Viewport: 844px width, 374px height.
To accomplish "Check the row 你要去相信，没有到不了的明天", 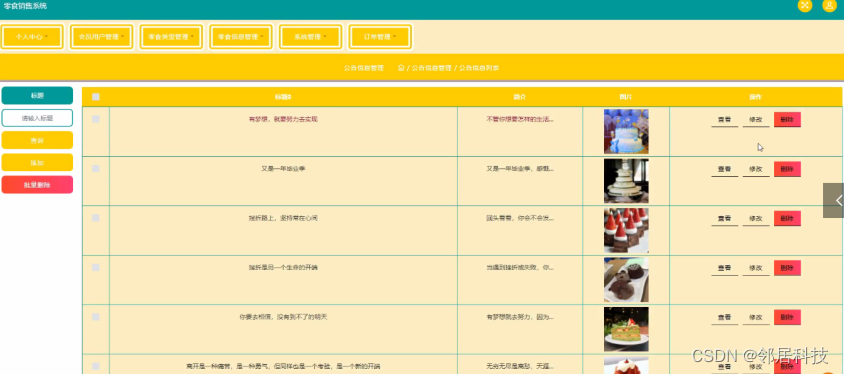I will pyautogui.click(x=96, y=317).
